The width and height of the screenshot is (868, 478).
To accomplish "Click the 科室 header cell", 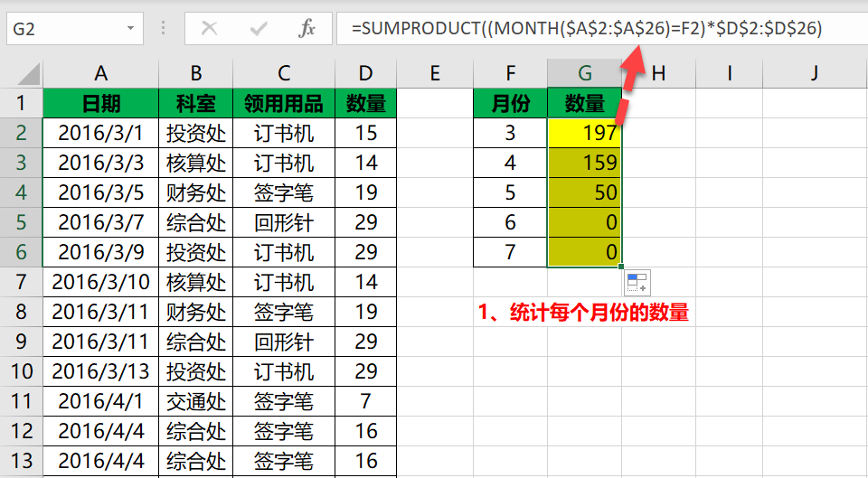I will tap(195, 103).
